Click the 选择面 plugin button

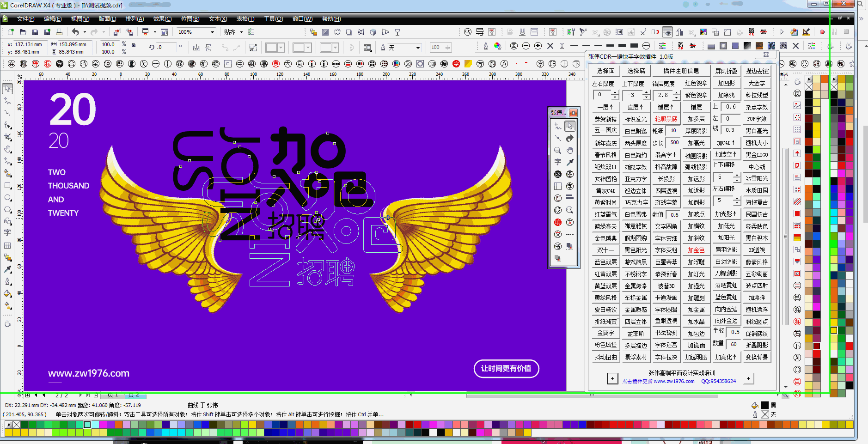click(x=605, y=71)
